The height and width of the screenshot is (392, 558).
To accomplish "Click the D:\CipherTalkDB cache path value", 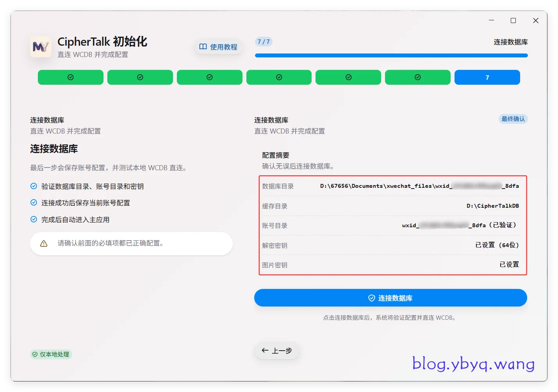I will pyautogui.click(x=493, y=206).
